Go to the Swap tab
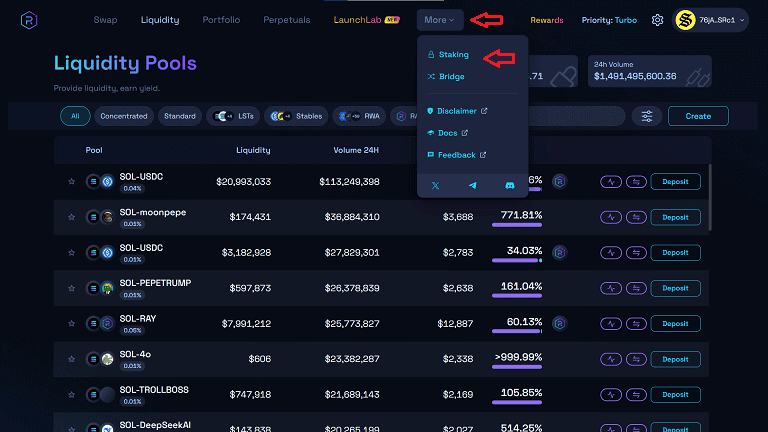This screenshot has width=768, height=432. pos(105,20)
